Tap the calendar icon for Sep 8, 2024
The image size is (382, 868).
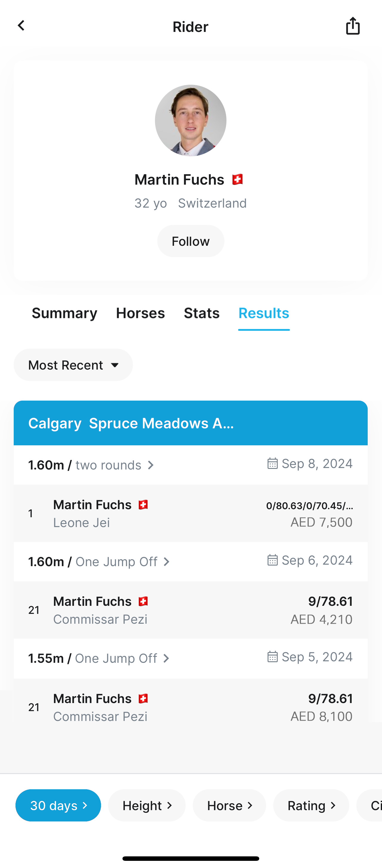[x=272, y=463]
